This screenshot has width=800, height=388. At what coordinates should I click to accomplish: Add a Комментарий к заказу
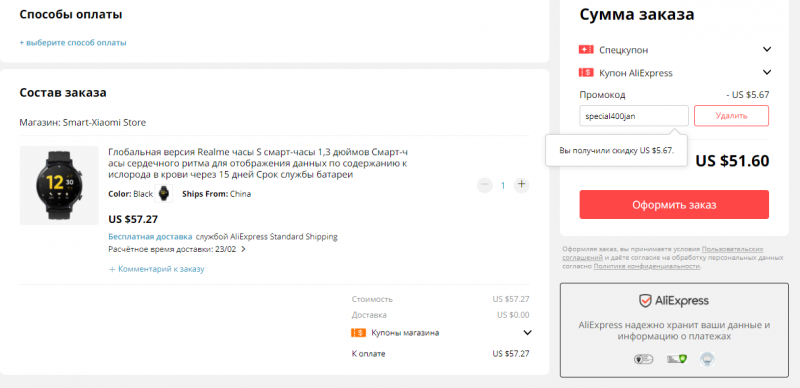(156, 269)
